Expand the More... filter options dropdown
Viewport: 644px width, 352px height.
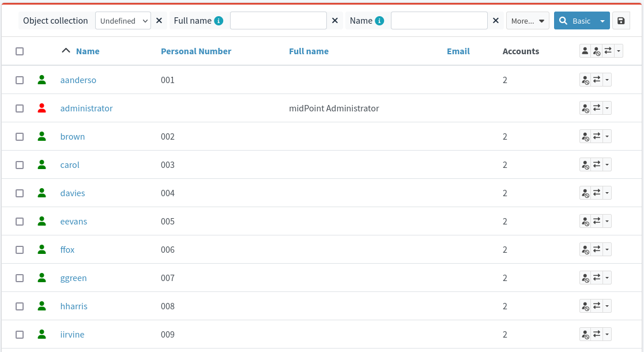528,21
